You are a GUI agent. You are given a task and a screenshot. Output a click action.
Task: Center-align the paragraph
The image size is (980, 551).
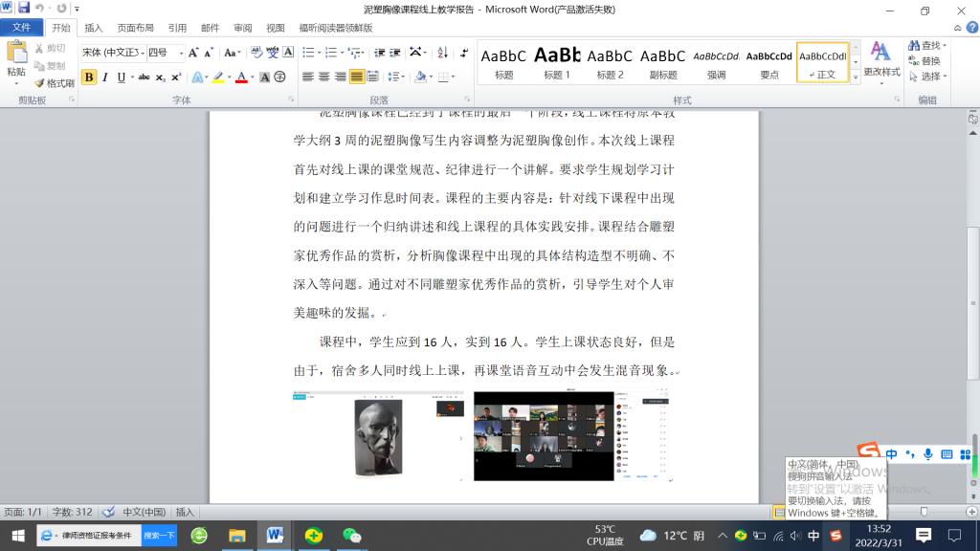(x=324, y=77)
